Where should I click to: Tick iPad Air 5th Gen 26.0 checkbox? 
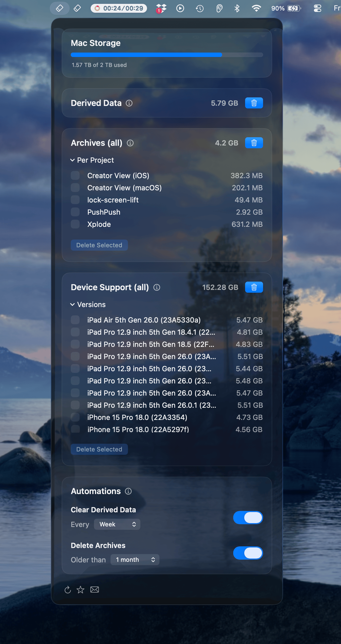[x=75, y=320]
